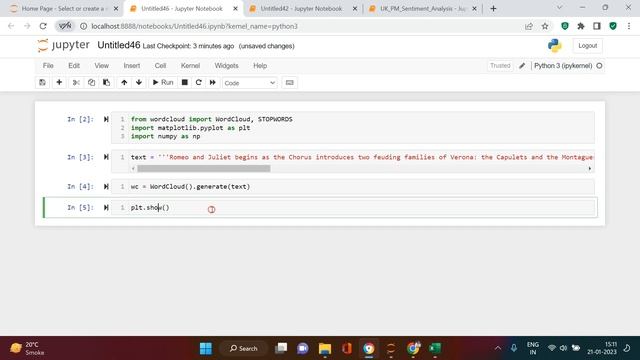
Task: Bookmark this page with star icon
Action: click(x=545, y=26)
